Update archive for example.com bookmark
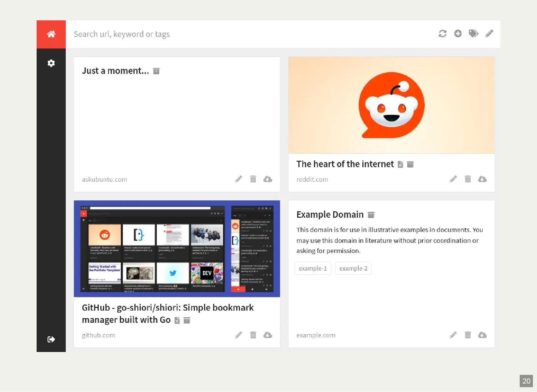The image size is (537, 392). coord(482,335)
